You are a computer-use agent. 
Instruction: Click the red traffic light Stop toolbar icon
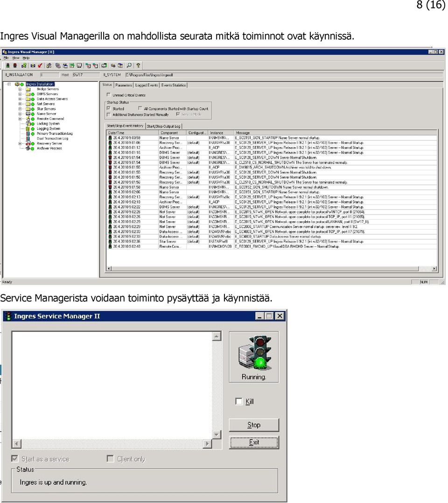coord(15,65)
